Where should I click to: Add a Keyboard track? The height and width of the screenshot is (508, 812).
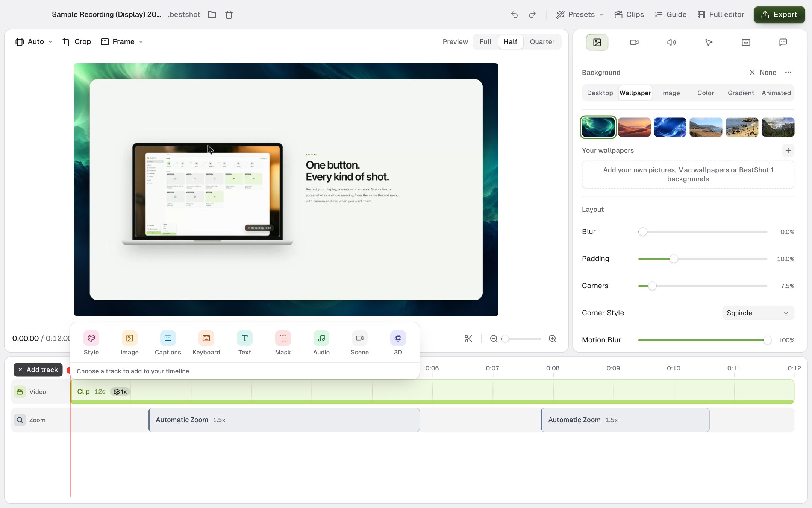[206, 343]
